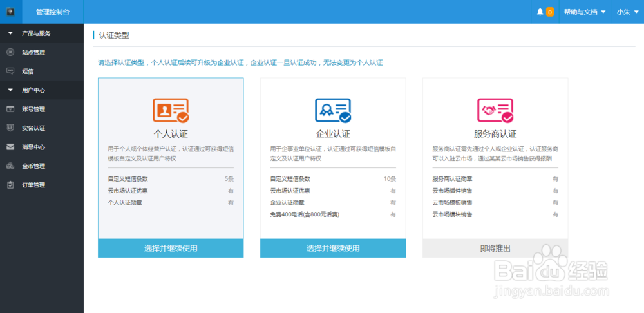Select the 企业认证 card title
Image resolution: width=644 pixels, height=313 pixels.
coord(333,134)
